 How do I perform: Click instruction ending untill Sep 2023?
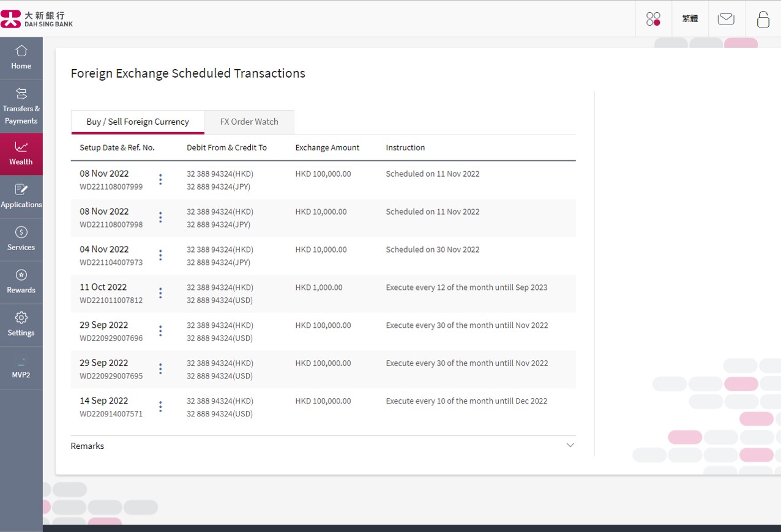[x=467, y=287]
